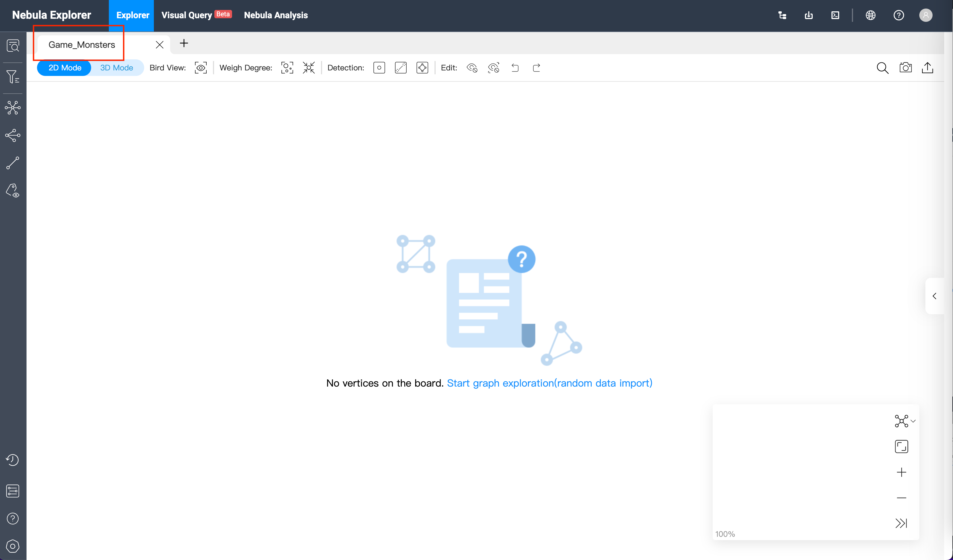Take a canvas snapshot with camera icon
Image resolution: width=953 pixels, height=560 pixels.
906,68
